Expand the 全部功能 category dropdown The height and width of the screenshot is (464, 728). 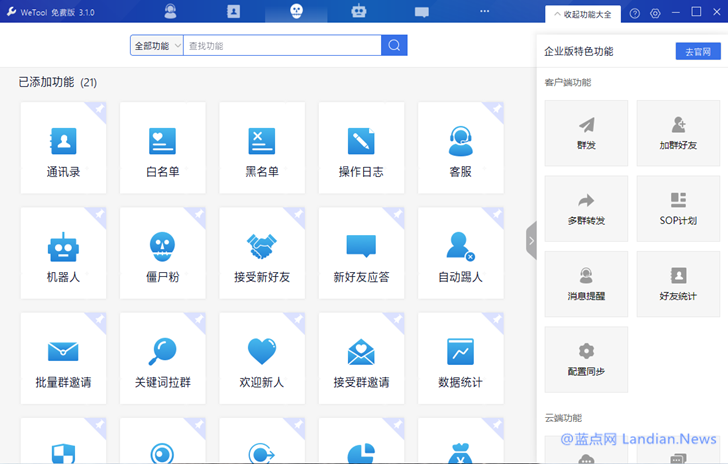pos(156,46)
